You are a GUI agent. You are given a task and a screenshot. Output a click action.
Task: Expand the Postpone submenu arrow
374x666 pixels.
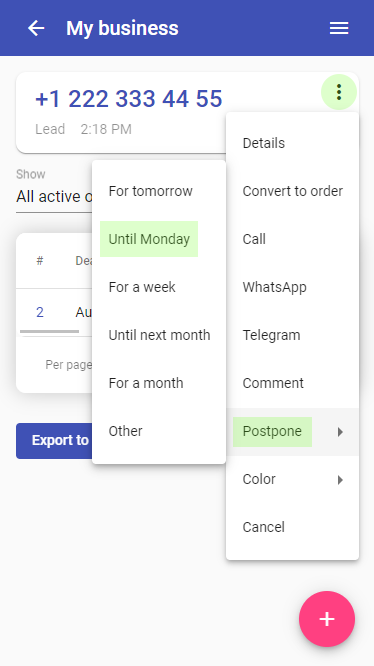point(340,432)
